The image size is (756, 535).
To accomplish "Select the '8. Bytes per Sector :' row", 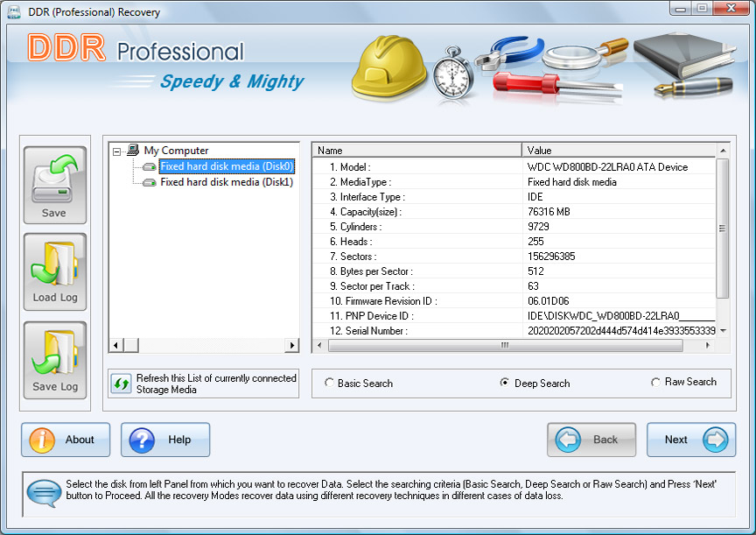I will coord(514,271).
